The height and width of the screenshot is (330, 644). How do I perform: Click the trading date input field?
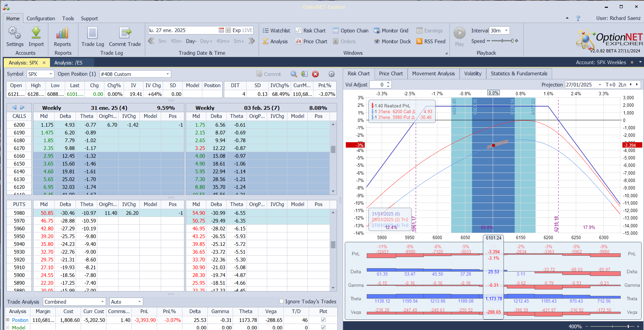(x=183, y=30)
